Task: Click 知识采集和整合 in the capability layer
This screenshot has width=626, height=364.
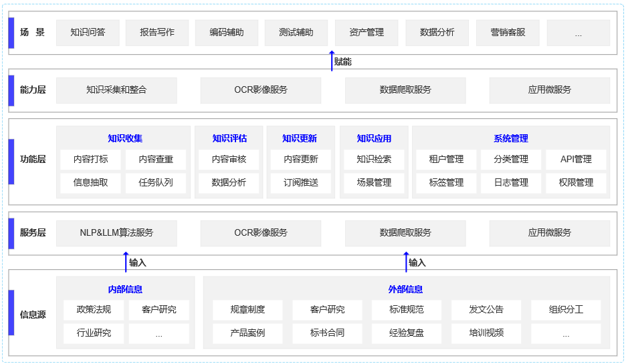Action: pos(116,90)
